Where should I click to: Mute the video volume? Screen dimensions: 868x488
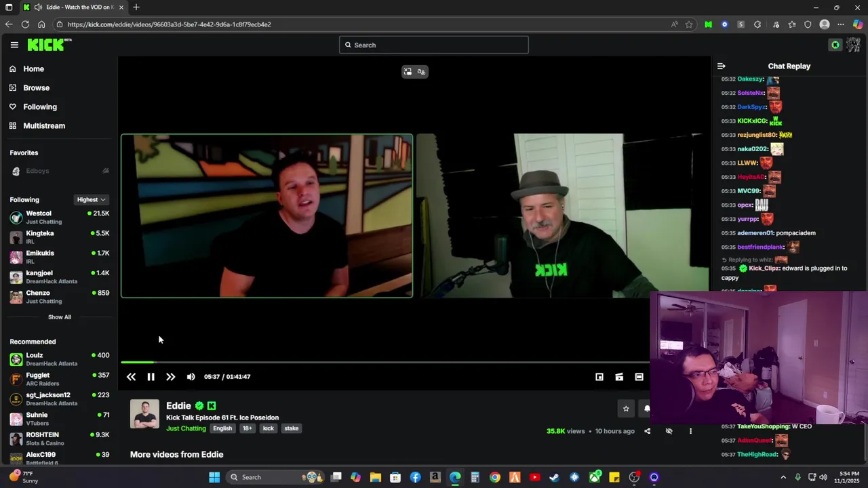click(191, 377)
